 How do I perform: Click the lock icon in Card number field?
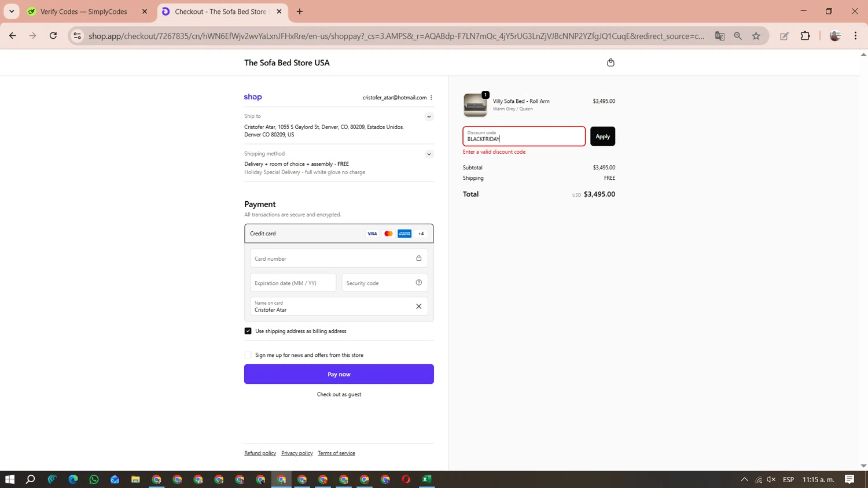tap(419, 258)
